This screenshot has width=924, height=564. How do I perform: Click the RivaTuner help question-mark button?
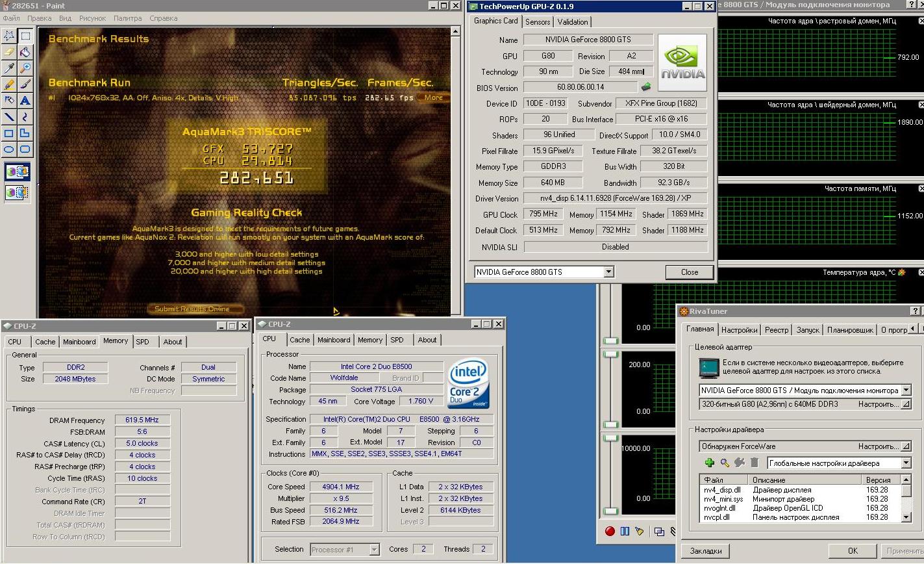point(916,311)
